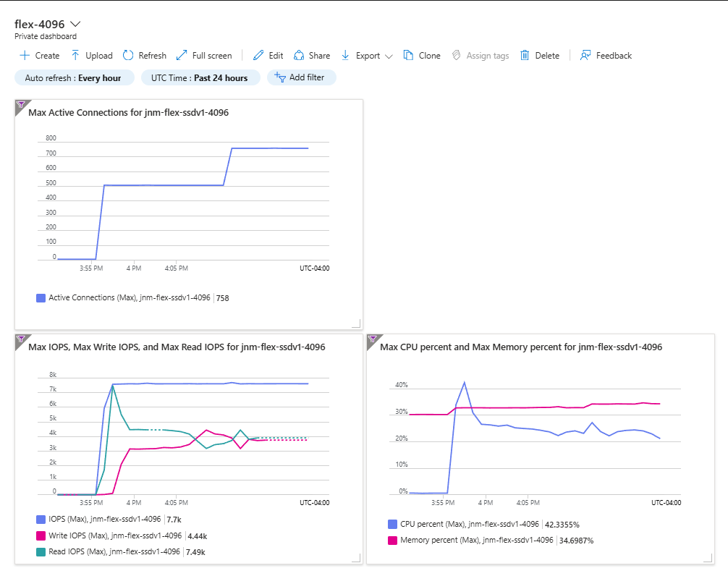Open the Max Active Connections chart title

(x=129, y=113)
